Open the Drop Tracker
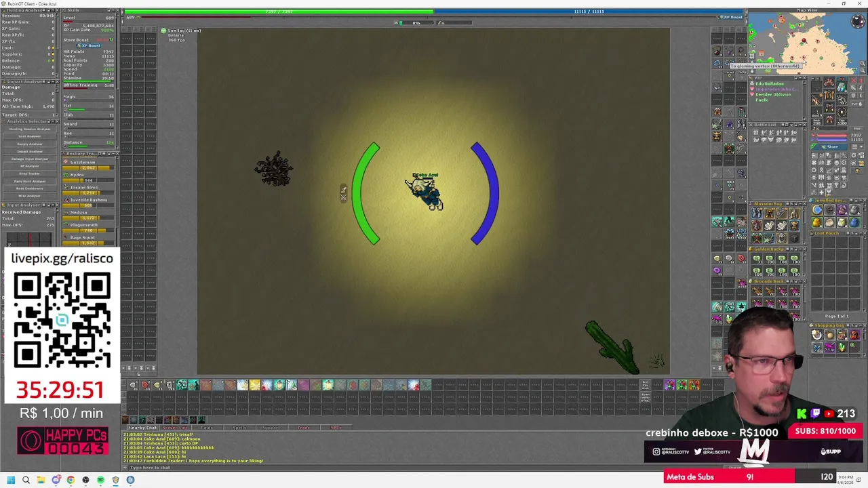Image resolution: width=868 pixels, height=488 pixels. (30, 174)
